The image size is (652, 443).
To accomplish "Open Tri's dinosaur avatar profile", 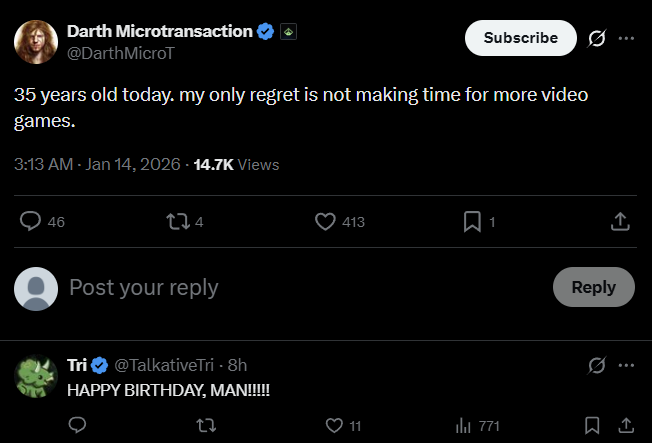I will [35, 377].
